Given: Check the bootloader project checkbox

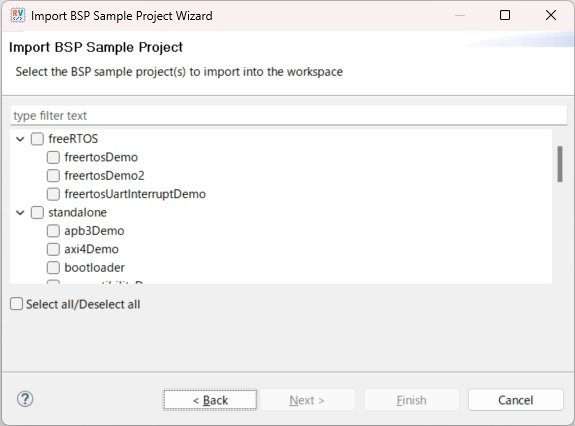Looking at the screenshot, I should click(53, 268).
